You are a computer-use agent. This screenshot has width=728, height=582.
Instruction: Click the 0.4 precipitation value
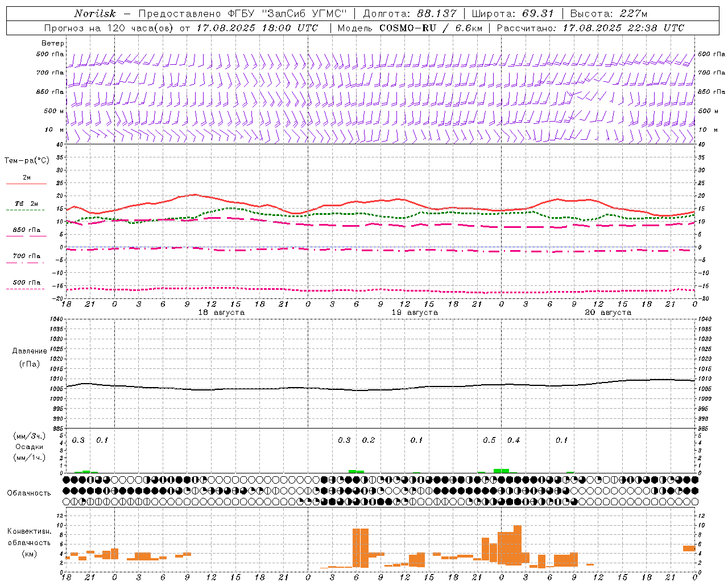pos(514,440)
